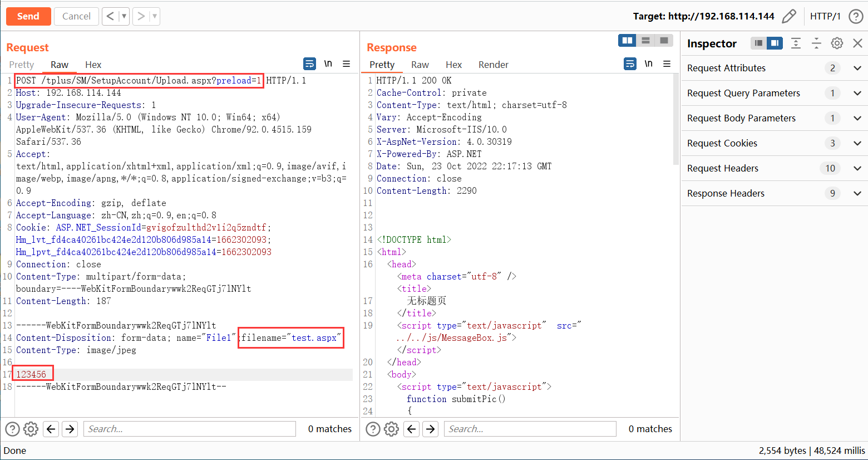Click the 123456 body content line

31,375
